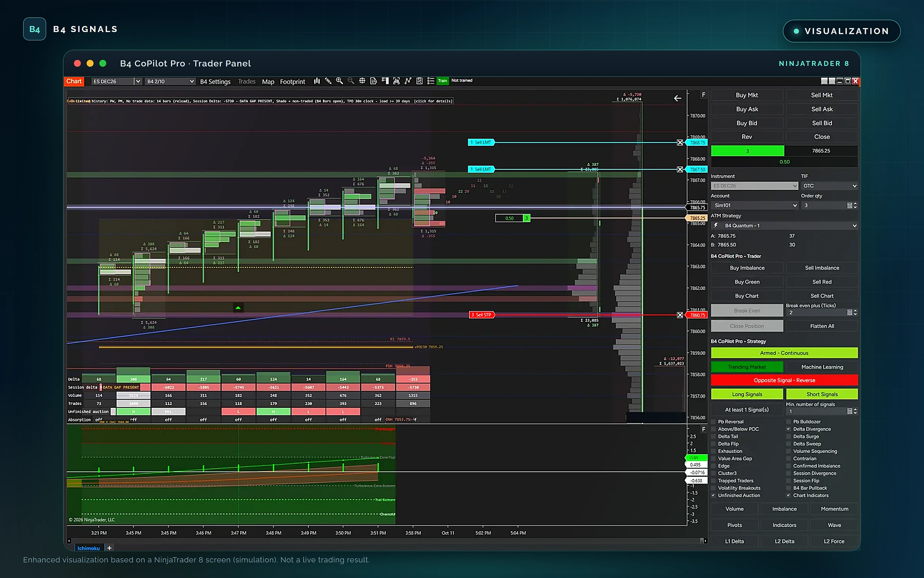Screen dimensions: 924x578
Task: Click the F button on price panel
Action: (x=703, y=95)
